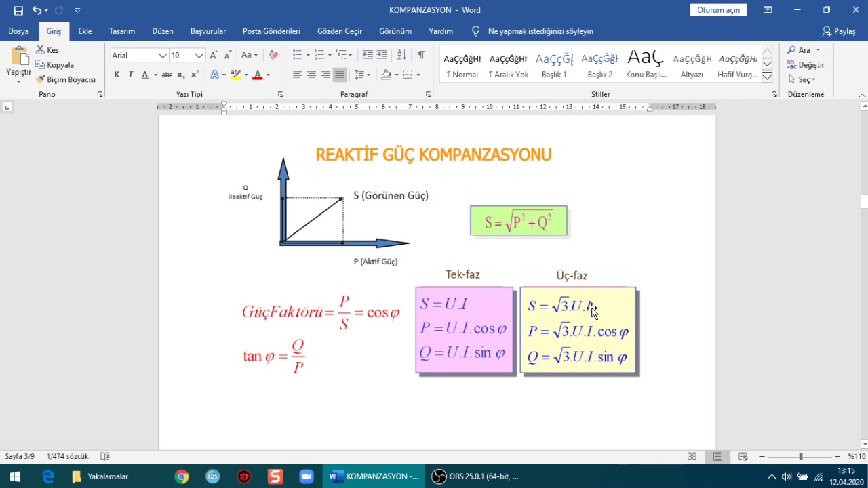Insert a bulleted list
Image resolution: width=868 pixels, height=488 pixels.
coord(297,55)
